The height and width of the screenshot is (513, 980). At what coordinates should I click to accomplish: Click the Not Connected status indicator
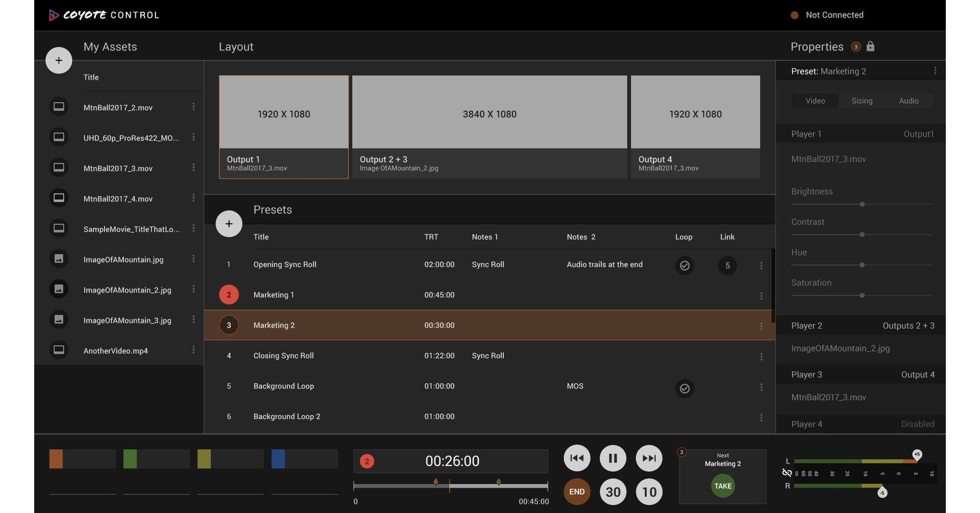(x=795, y=15)
